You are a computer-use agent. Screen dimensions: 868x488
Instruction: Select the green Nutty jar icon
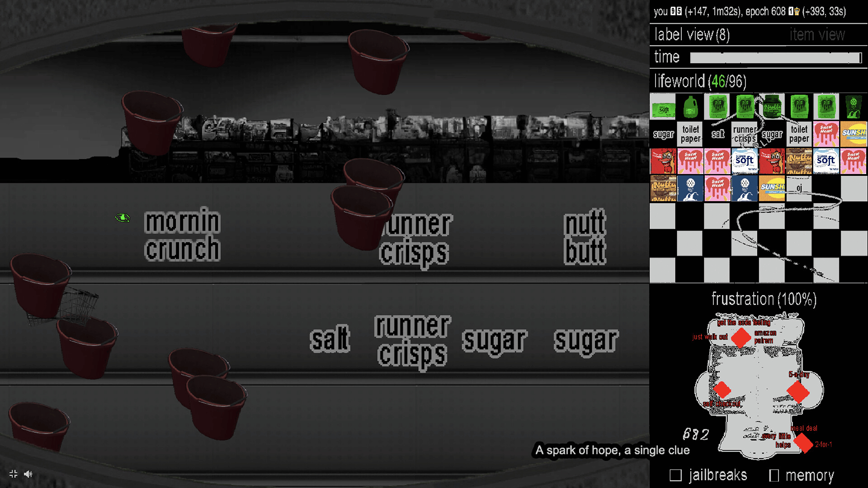coord(772,107)
